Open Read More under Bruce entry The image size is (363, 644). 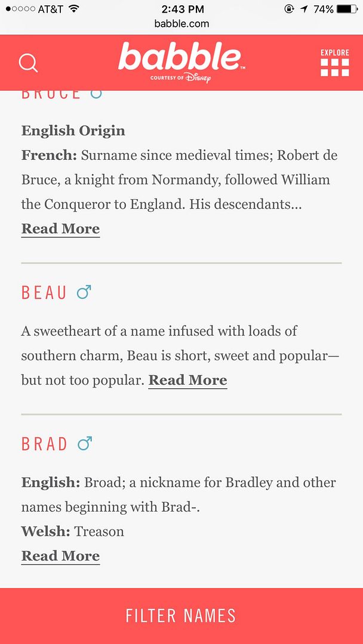pyautogui.click(x=60, y=229)
